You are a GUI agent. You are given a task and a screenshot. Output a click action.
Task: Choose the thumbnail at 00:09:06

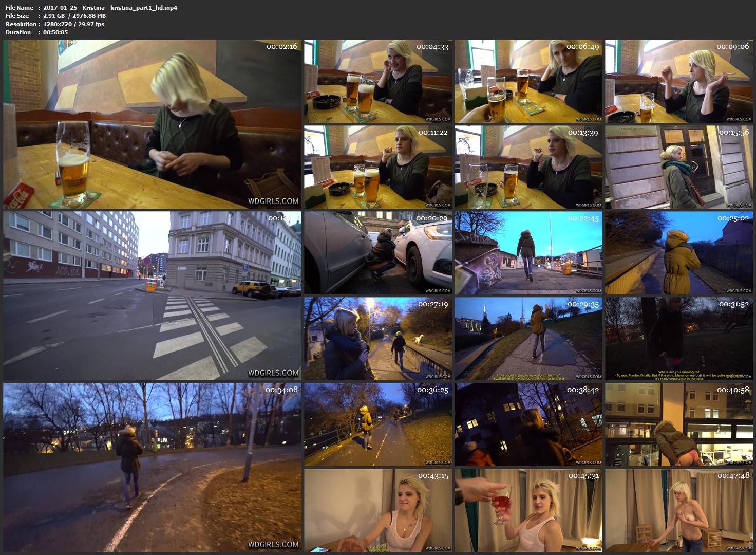[x=678, y=81]
